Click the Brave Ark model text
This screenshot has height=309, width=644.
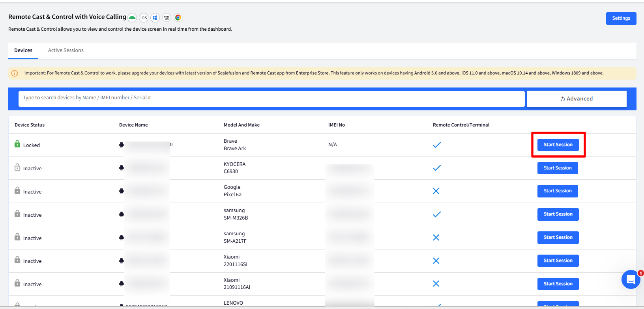click(235, 145)
